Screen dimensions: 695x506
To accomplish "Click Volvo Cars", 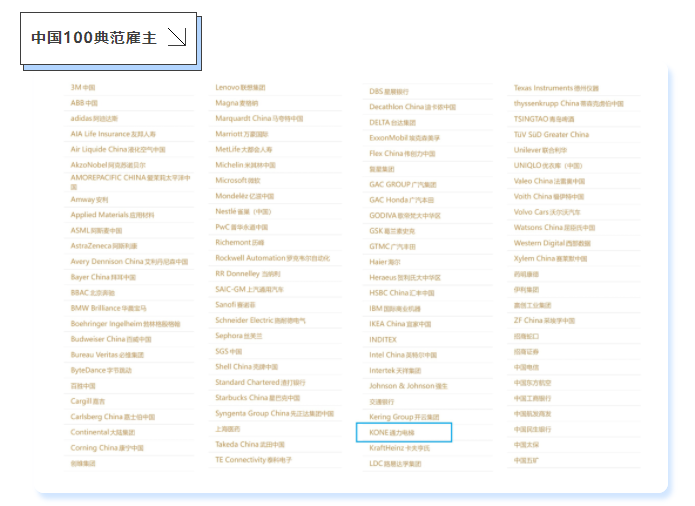I will coord(547,212).
